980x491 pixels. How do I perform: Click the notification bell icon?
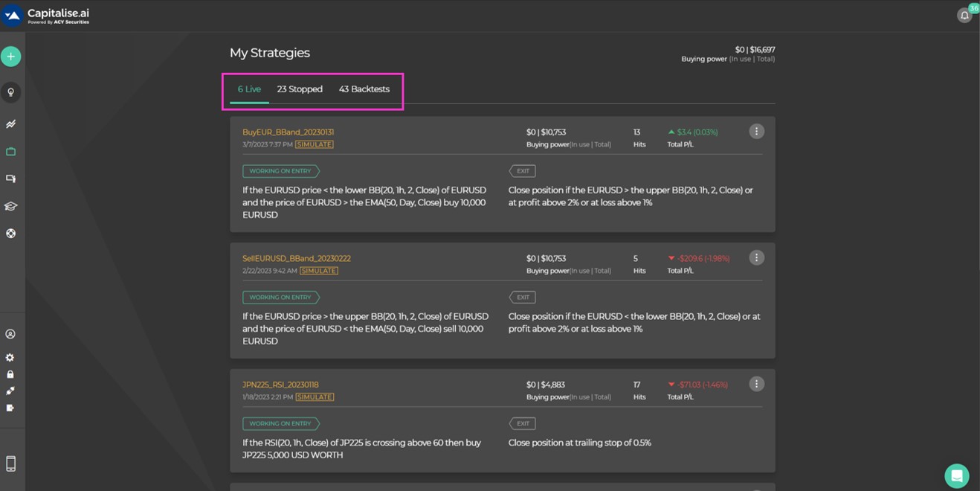[964, 16]
